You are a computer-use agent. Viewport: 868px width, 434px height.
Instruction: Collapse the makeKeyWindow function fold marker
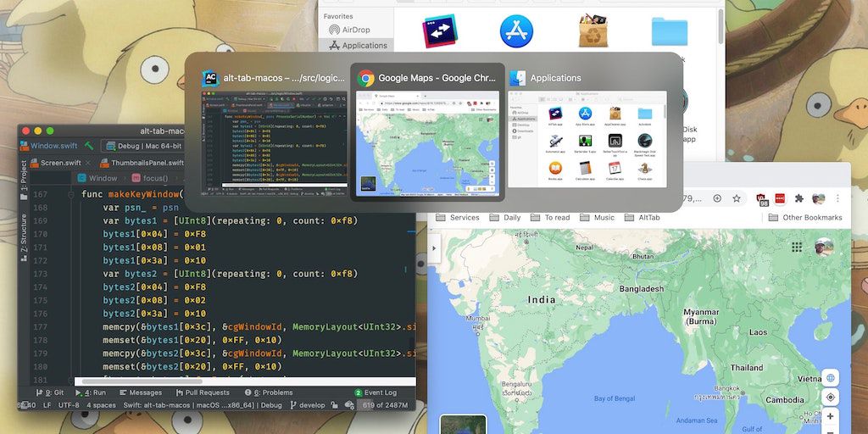71,194
